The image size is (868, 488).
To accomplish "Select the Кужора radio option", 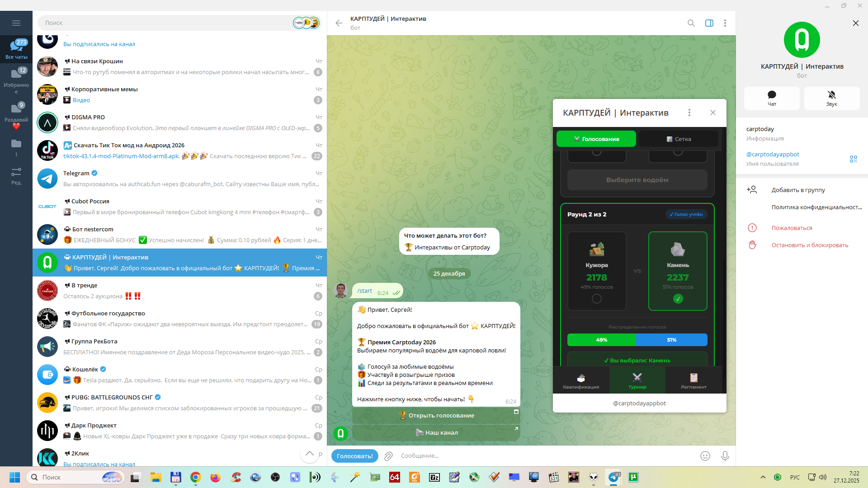I will point(597,299).
